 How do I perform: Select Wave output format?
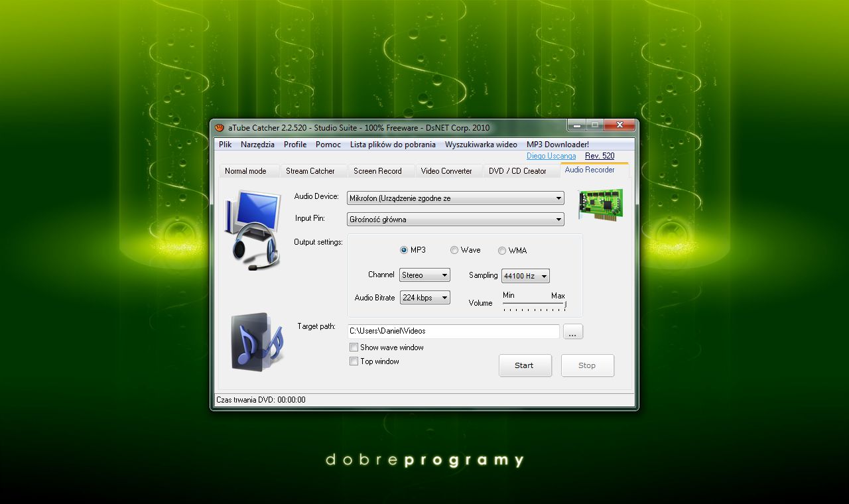point(465,250)
